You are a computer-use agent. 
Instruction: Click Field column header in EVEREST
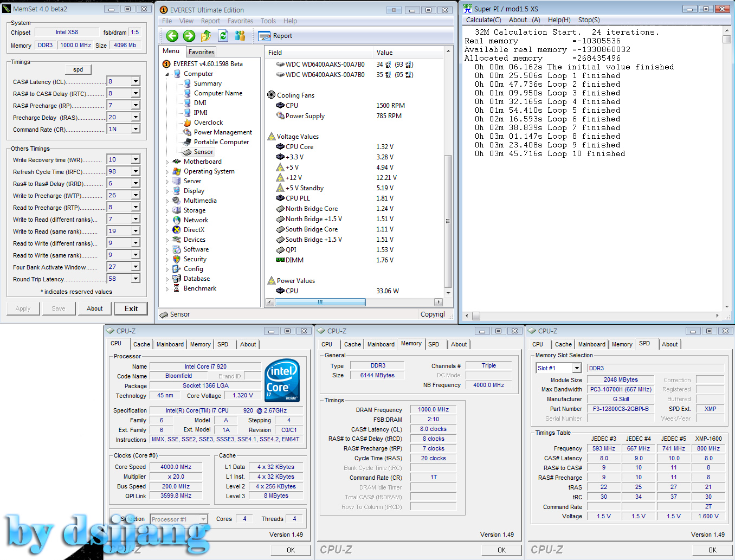(x=319, y=53)
